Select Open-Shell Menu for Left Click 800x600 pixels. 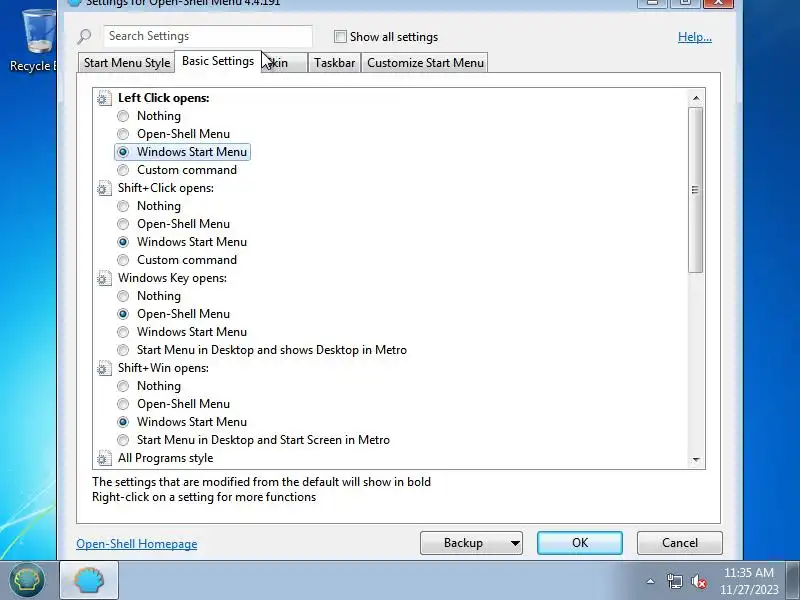point(123,134)
